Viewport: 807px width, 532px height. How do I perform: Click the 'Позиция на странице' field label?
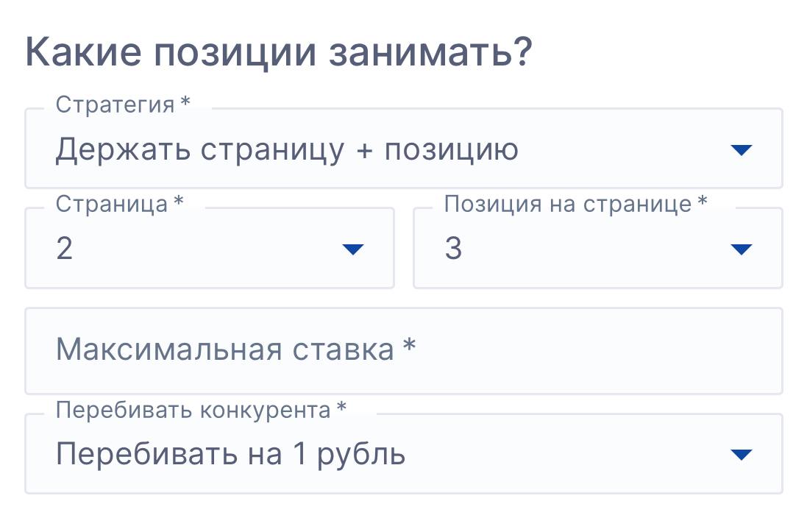pos(568,204)
